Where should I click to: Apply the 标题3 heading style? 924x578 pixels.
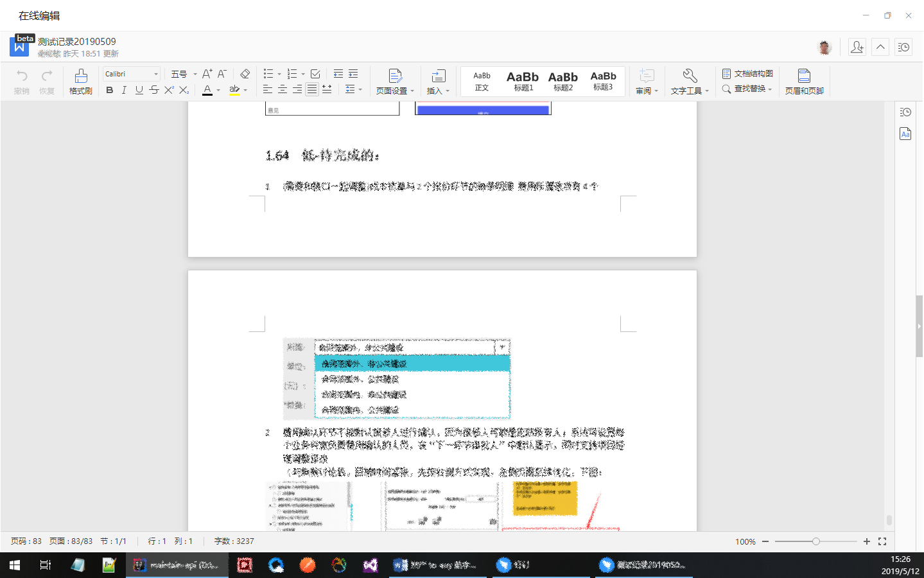[x=603, y=82]
